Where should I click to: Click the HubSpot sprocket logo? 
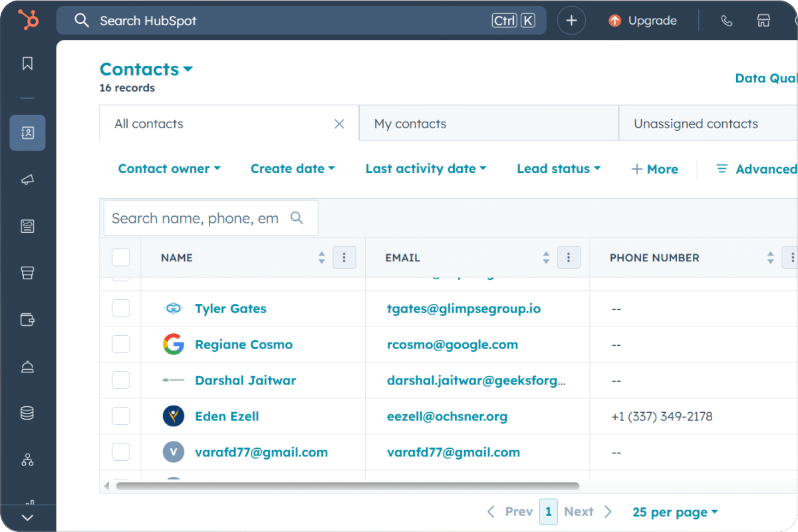pyautogui.click(x=28, y=20)
